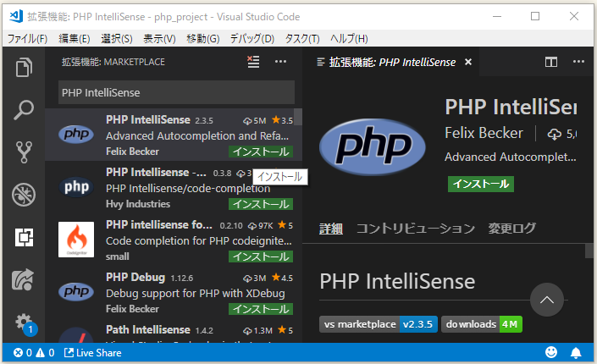Focus the extensions search box

point(176,92)
